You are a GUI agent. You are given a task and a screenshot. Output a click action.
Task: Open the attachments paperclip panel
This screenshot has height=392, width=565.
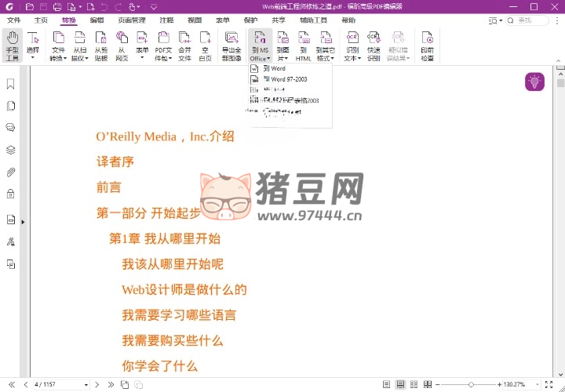point(11,172)
